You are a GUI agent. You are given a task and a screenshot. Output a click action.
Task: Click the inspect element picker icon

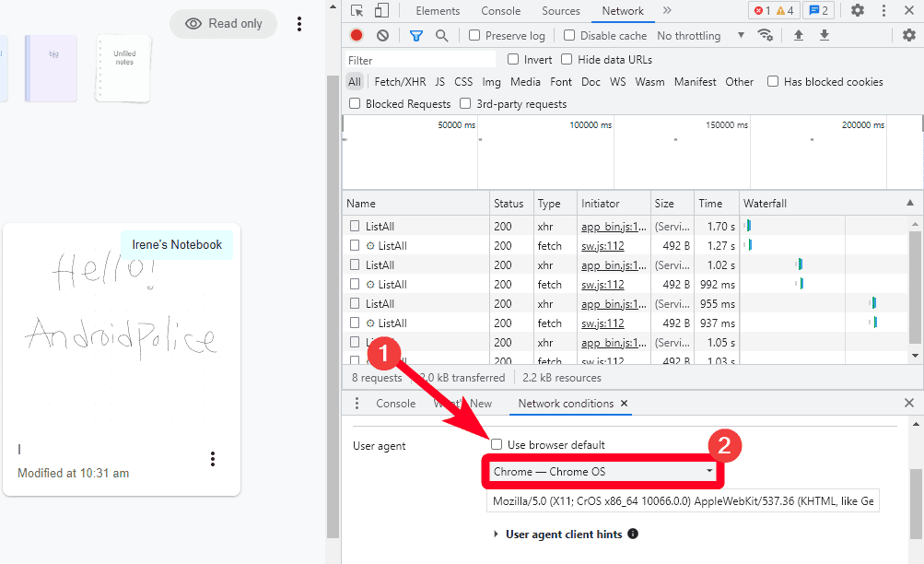(x=357, y=11)
